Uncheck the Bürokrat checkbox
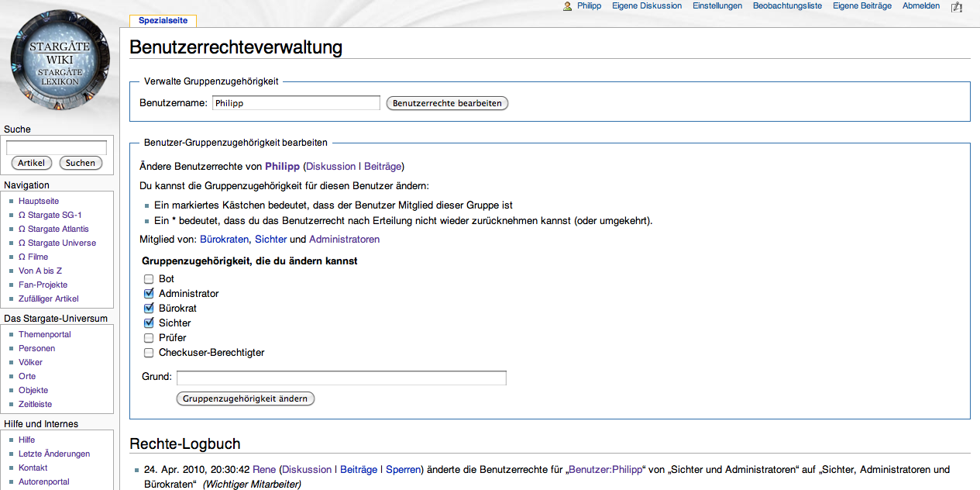Viewport: 980px width, 490px height. (149, 309)
